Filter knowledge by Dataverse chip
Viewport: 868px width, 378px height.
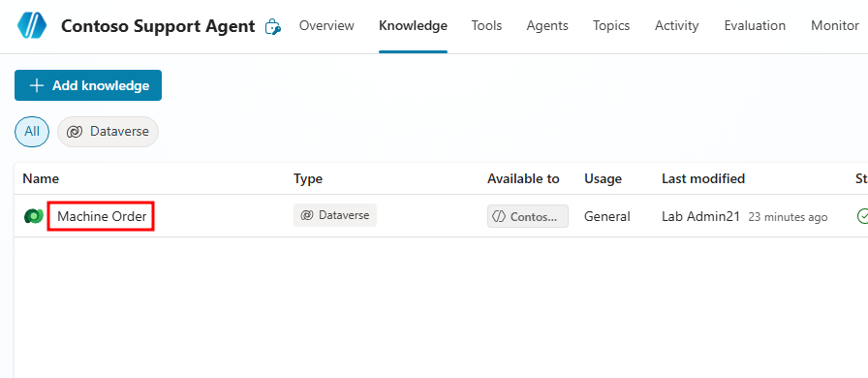click(x=108, y=132)
